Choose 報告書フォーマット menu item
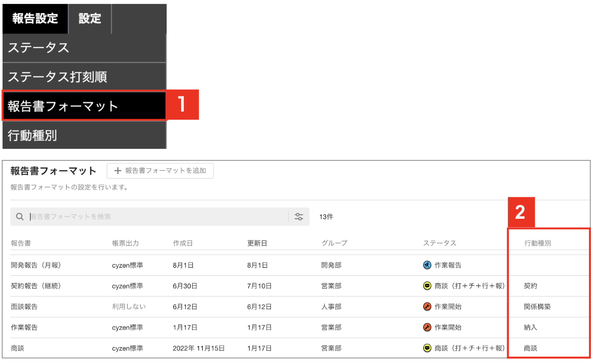The width and height of the screenshot is (599, 364). (x=84, y=106)
